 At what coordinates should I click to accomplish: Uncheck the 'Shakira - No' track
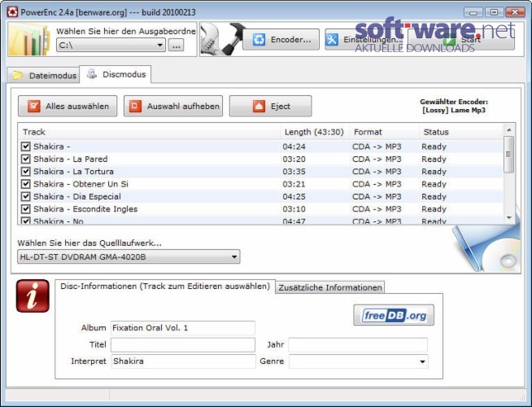25,221
